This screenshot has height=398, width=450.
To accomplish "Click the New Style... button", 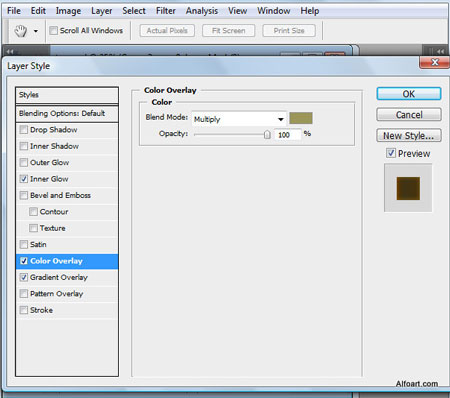I will tap(409, 135).
